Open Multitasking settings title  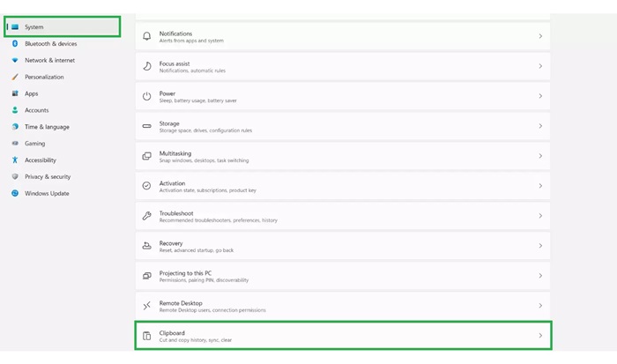pyautogui.click(x=175, y=153)
